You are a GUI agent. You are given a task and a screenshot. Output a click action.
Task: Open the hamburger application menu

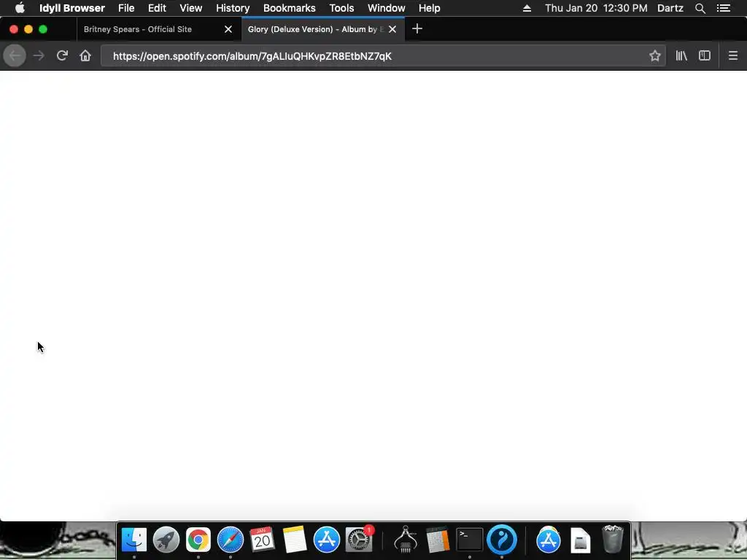(x=733, y=55)
